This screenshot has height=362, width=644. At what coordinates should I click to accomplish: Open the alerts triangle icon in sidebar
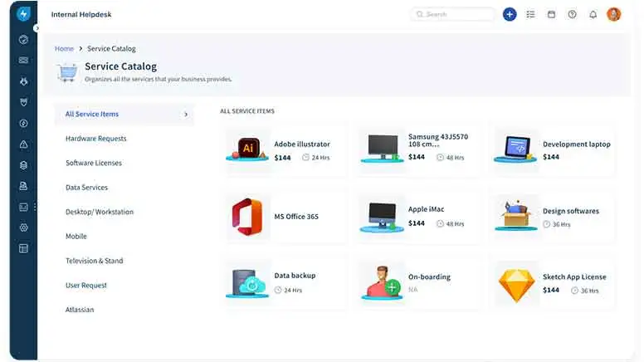click(23, 144)
